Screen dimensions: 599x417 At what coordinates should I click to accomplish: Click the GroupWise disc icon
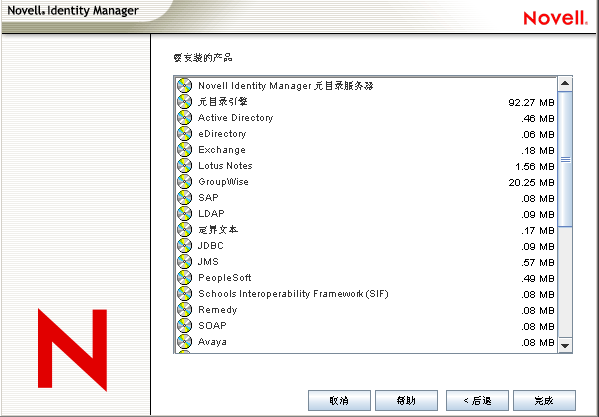185,182
